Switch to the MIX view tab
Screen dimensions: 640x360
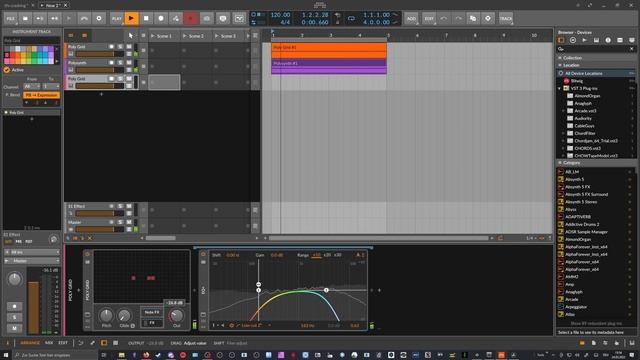pos(49,343)
